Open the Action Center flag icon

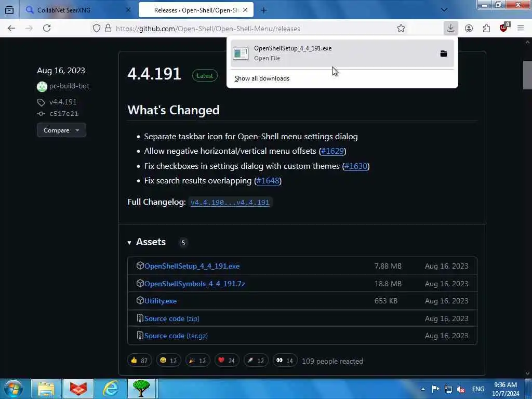(x=436, y=389)
